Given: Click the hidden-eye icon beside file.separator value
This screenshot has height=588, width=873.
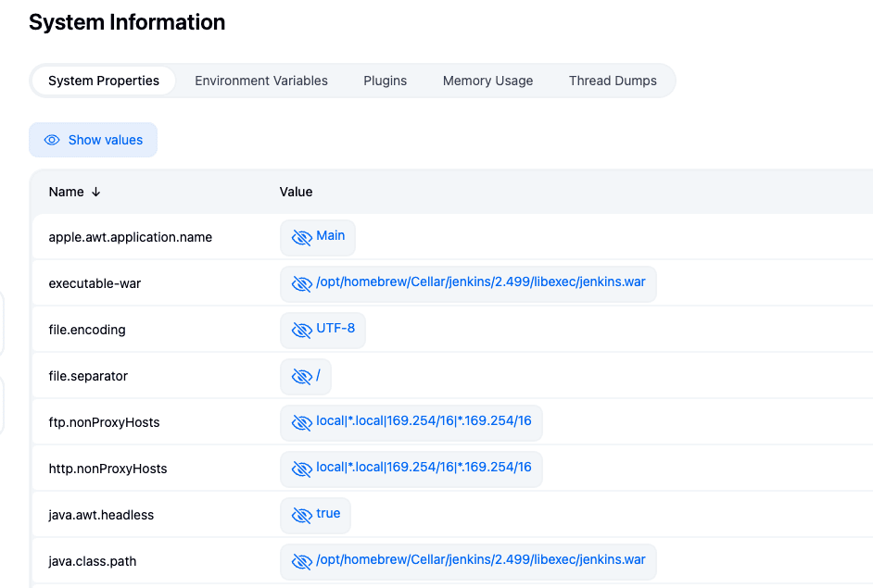Looking at the screenshot, I should point(301,376).
